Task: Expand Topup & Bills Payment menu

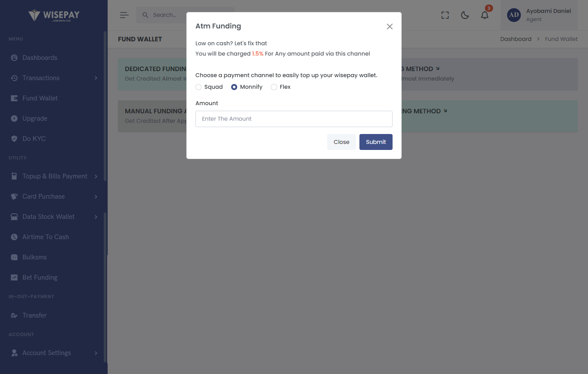Action: tap(96, 176)
